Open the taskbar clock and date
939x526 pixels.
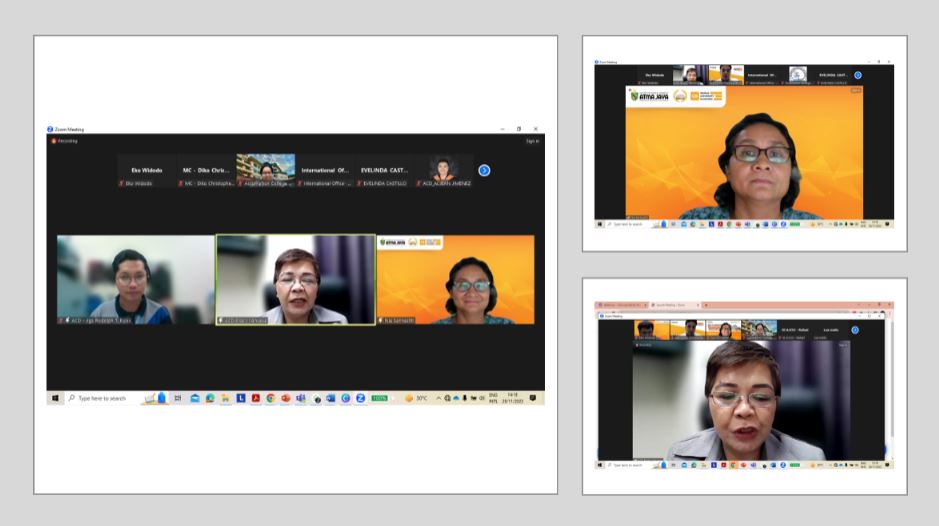point(513,398)
